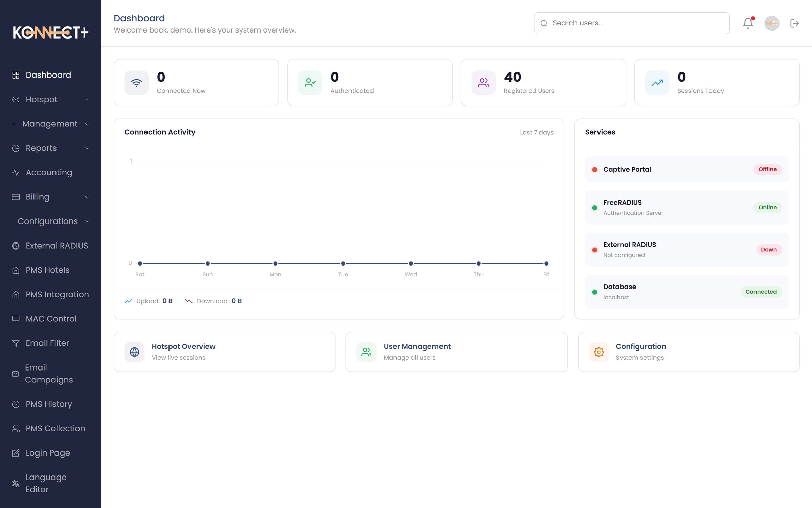Screen dimensions: 812x508
Task: Click the PMS Integration building icon
Action: pyautogui.click(x=16, y=295)
